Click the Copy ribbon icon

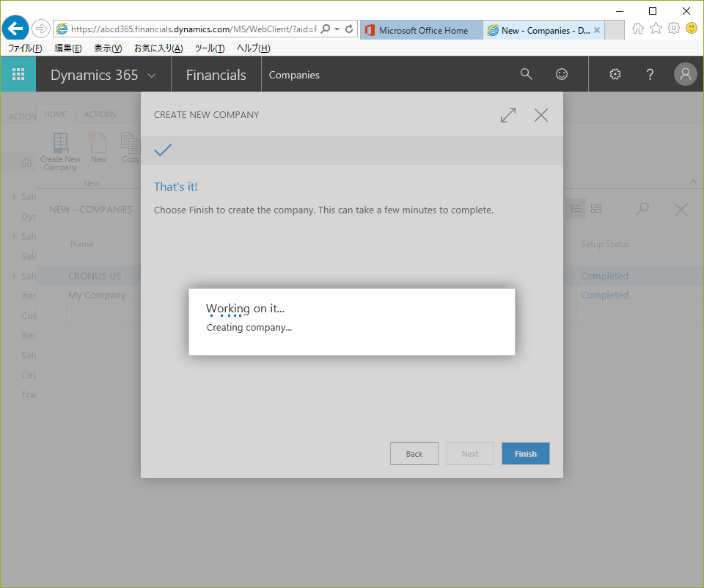pyautogui.click(x=131, y=147)
